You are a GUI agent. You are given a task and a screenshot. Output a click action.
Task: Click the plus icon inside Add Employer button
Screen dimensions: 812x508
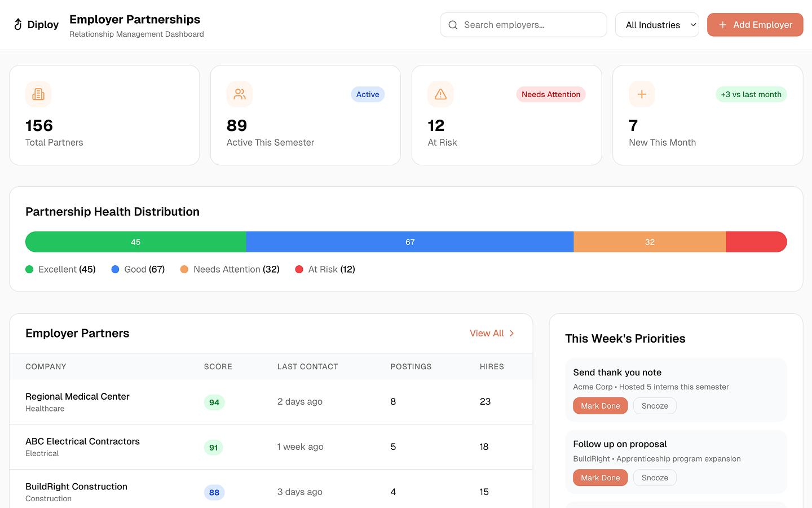[x=722, y=25]
